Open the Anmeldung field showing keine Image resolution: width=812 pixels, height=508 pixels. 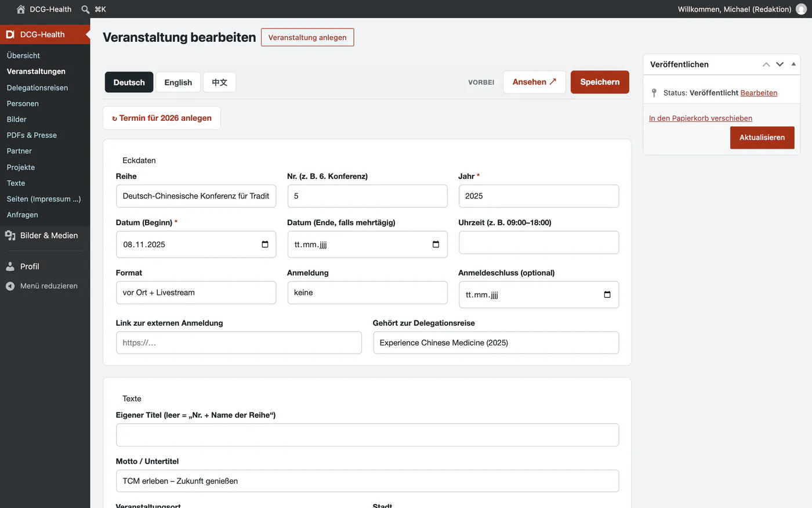coord(367,293)
